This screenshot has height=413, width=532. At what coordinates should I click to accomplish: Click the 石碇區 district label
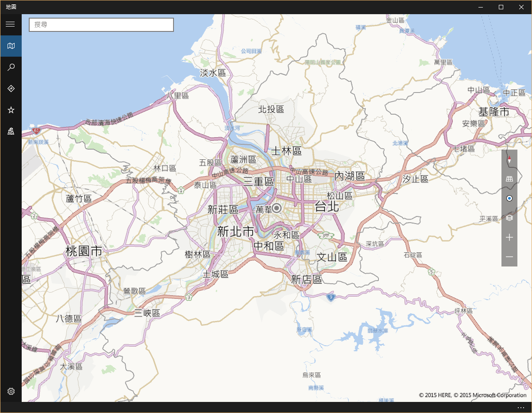tap(413, 255)
